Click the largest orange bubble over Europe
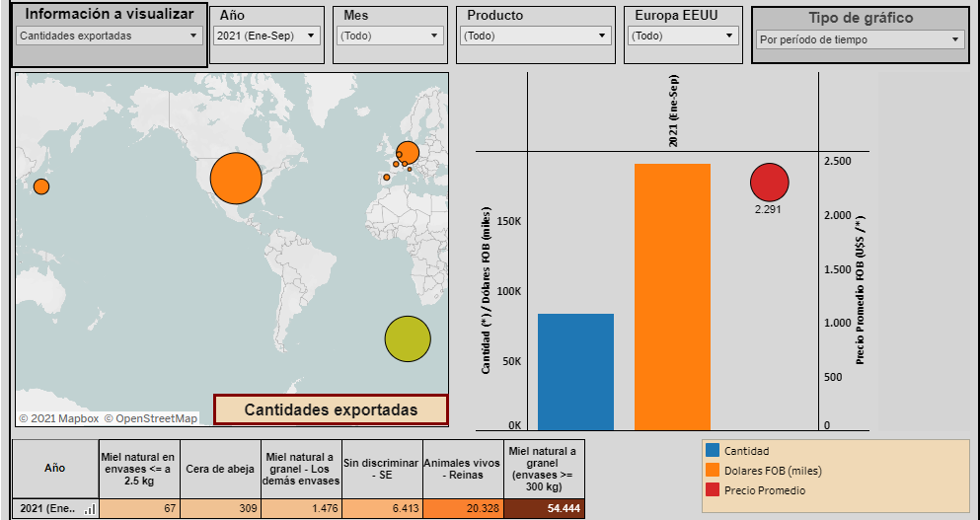The image size is (980, 520). pyautogui.click(x=408, y=153)
